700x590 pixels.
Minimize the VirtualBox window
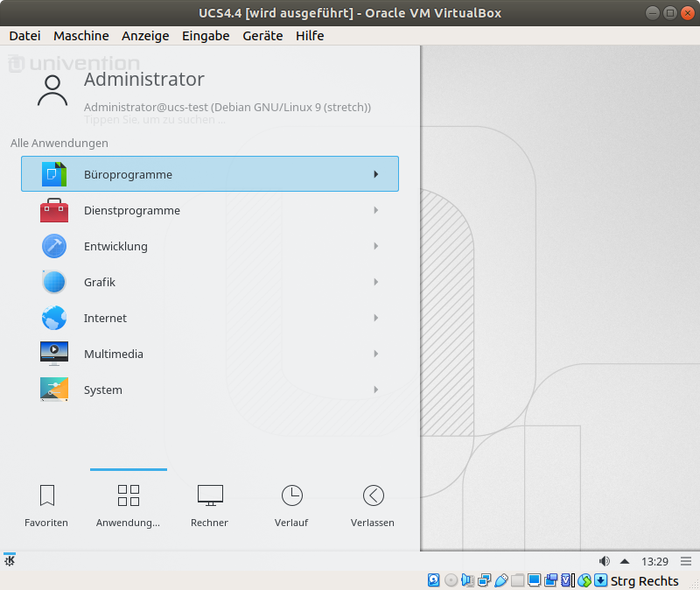(x=652, y=13)
